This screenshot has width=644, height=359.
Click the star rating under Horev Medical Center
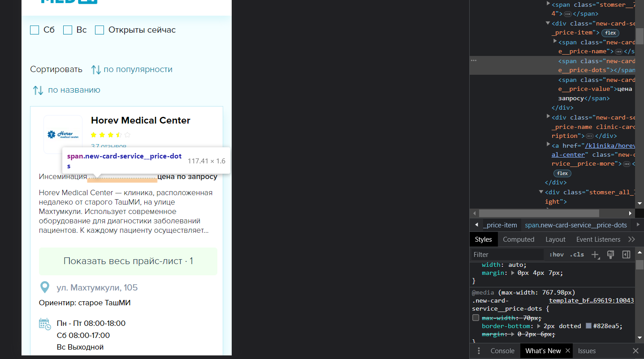click(110, 135)
